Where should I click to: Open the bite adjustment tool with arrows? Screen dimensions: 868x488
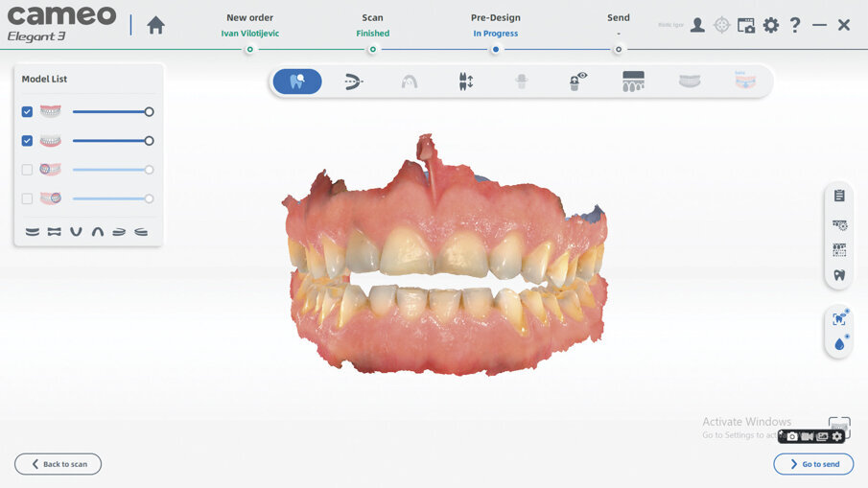pyautogui.click(x=466, y=81)
